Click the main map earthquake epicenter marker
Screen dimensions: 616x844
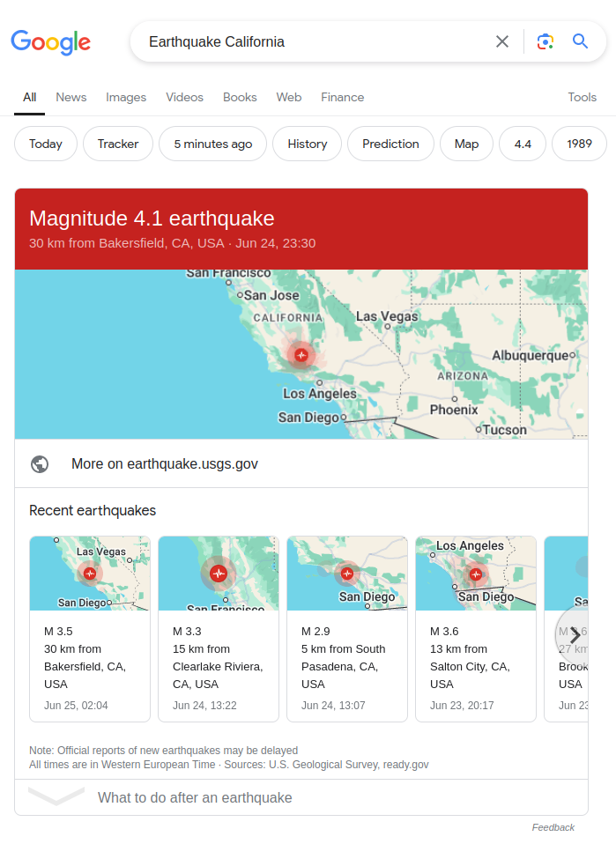301,354
